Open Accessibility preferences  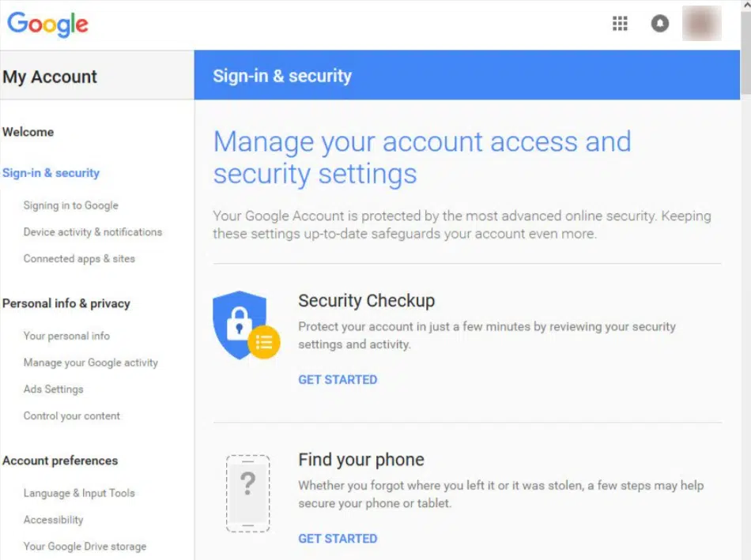pyautogui.click(x=53, y=520)
